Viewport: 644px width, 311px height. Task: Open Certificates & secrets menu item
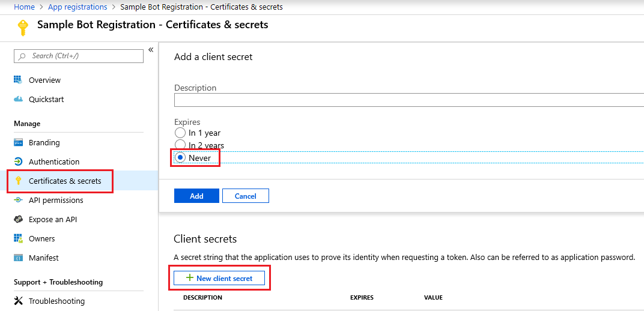(65, 181)
